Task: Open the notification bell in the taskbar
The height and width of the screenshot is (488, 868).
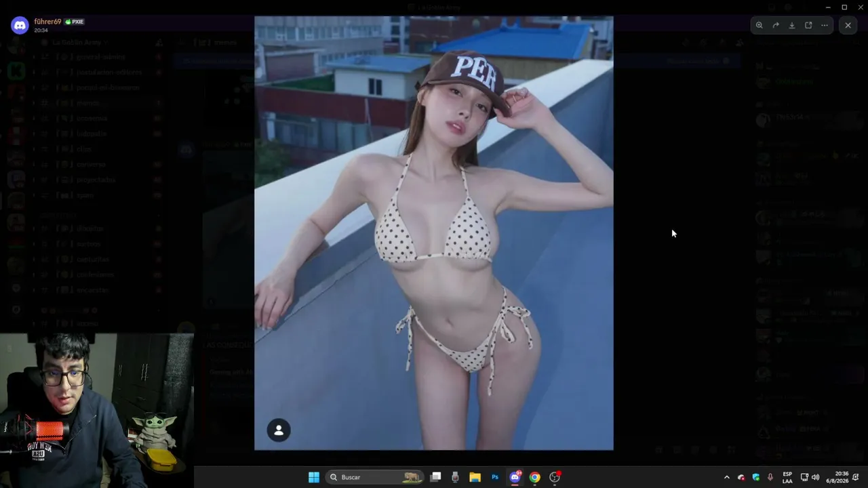Action: pos(856,477)
